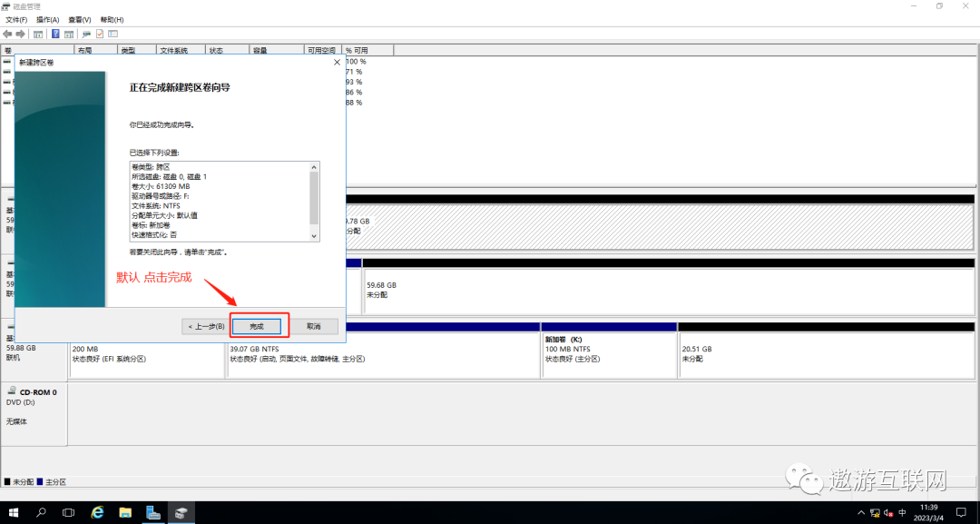Open the 操作(A) menu
Screen dimensions: 980x524
point(47,20)
